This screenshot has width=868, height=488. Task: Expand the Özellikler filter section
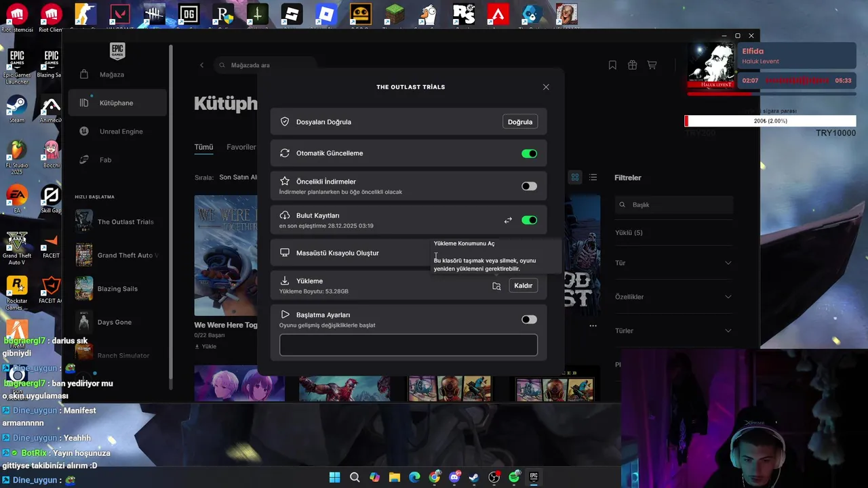[673, 297]
